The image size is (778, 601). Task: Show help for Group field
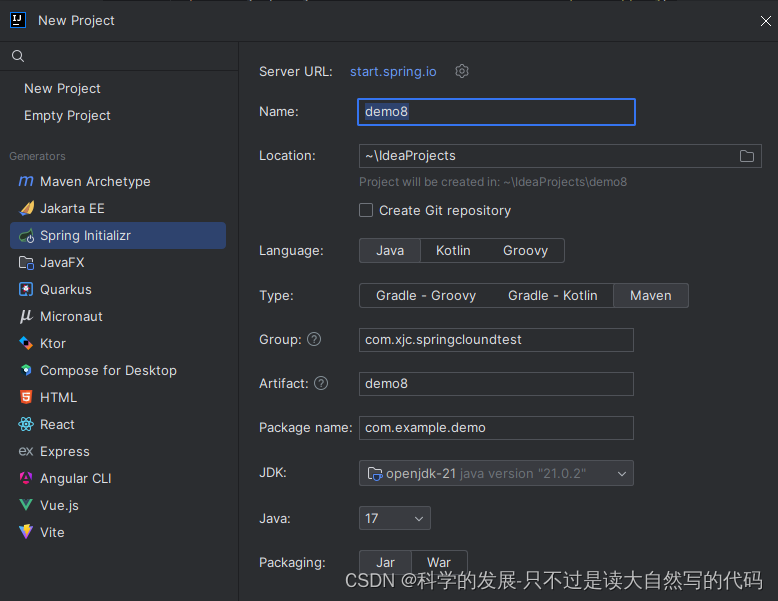pyautogui.click(x=314, y=339)
